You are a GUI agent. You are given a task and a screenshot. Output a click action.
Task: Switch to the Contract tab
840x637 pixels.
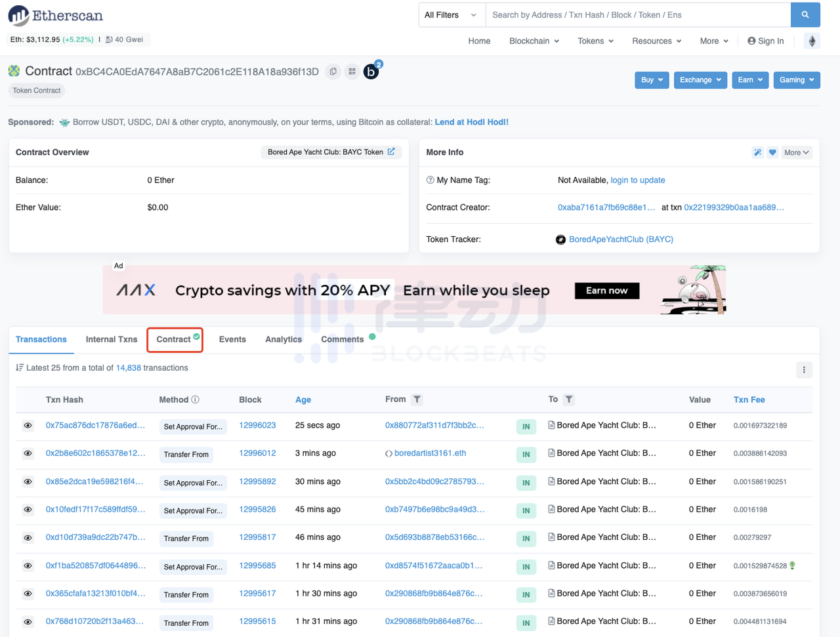174,340
